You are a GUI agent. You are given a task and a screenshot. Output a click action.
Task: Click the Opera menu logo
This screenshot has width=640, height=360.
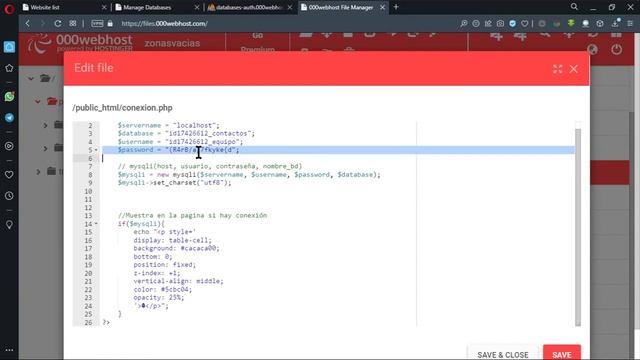point(9,8)
